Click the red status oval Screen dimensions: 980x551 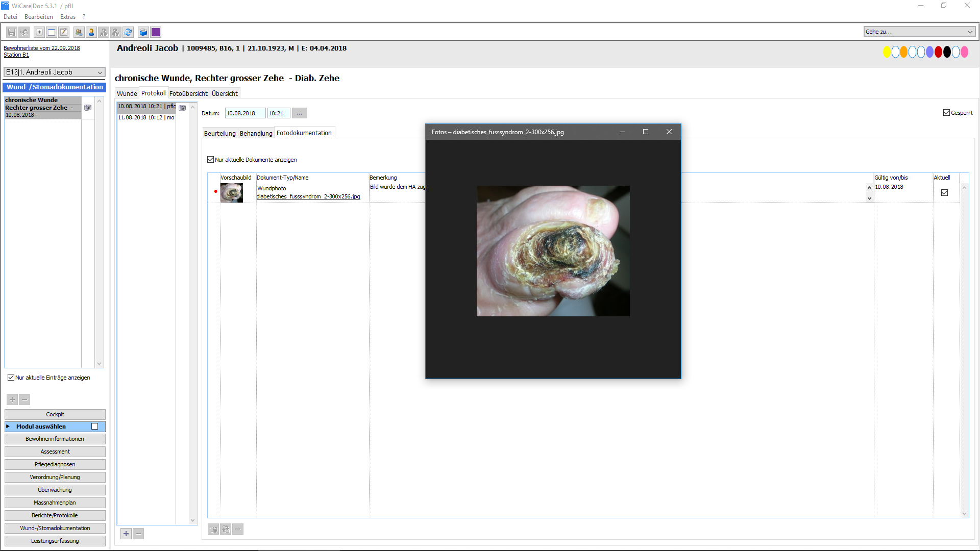tap(938, 52)
